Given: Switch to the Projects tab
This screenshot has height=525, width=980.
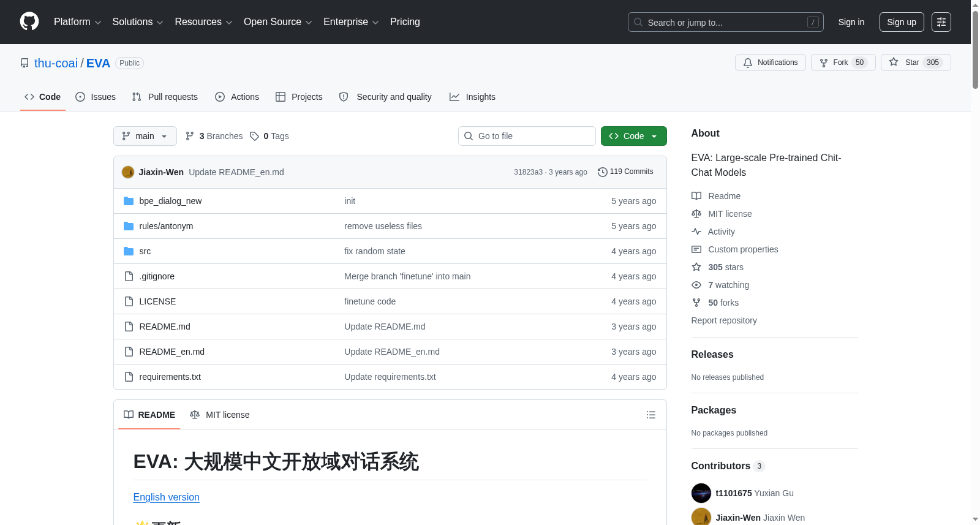Looking at the screenshot, I should [x=299, y=97].
